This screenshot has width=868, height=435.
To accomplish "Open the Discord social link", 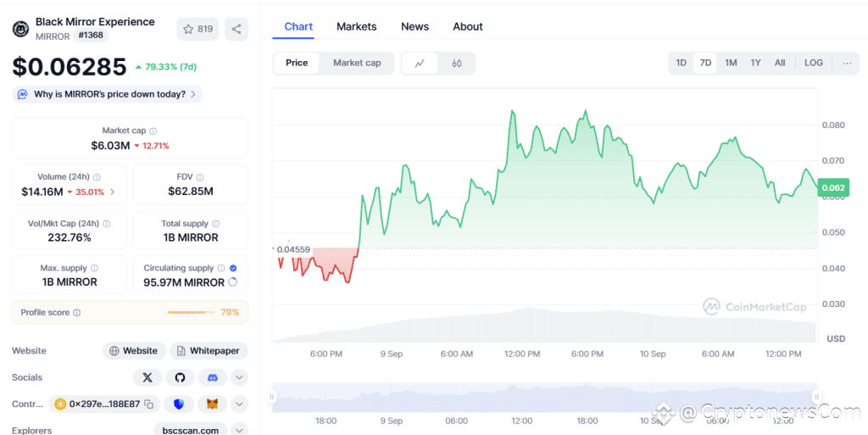I will (213, 377).
